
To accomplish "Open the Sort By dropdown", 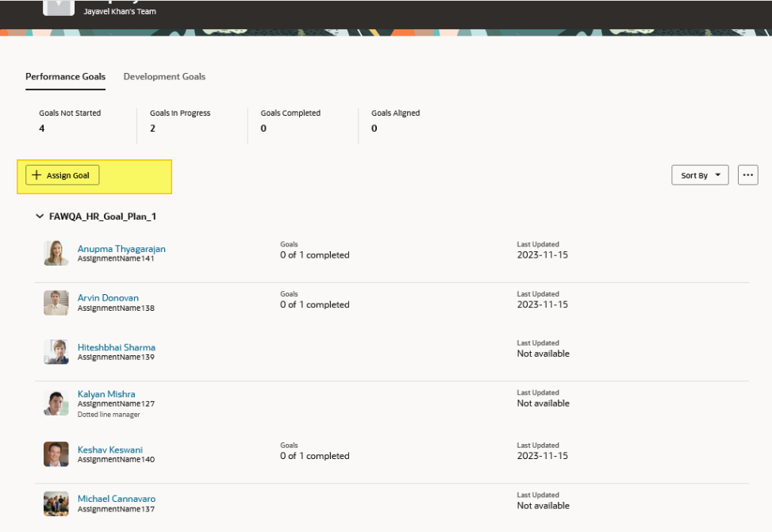I will click(700, 175).
